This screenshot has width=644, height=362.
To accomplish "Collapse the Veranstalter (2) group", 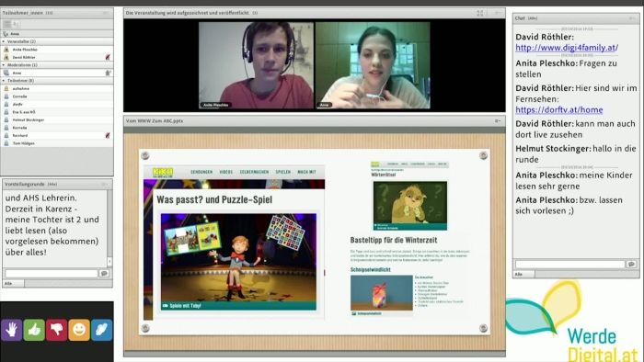I will pyautogui.click(x=4, y=41).
